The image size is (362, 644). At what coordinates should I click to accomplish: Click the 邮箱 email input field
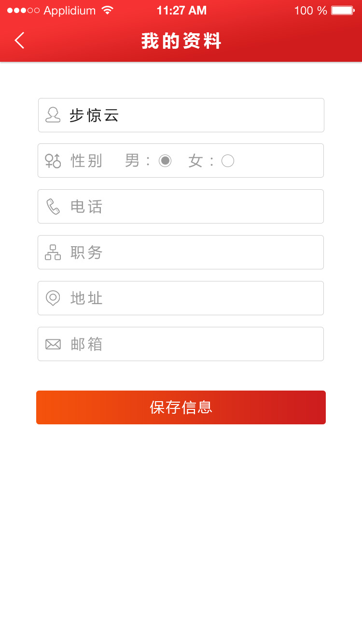point(181,344)
